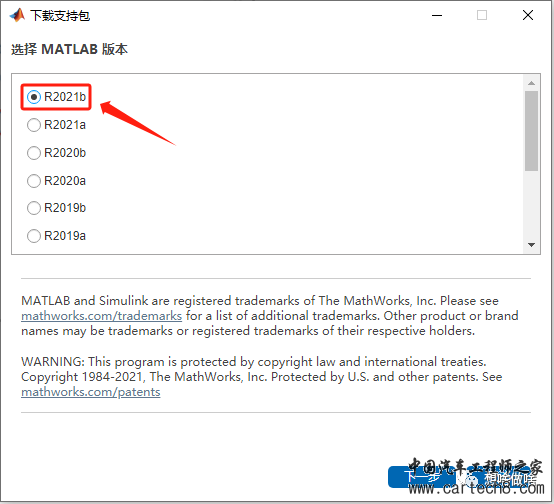
Task: Select the R2020b radio button
Action: pos(34,153)
